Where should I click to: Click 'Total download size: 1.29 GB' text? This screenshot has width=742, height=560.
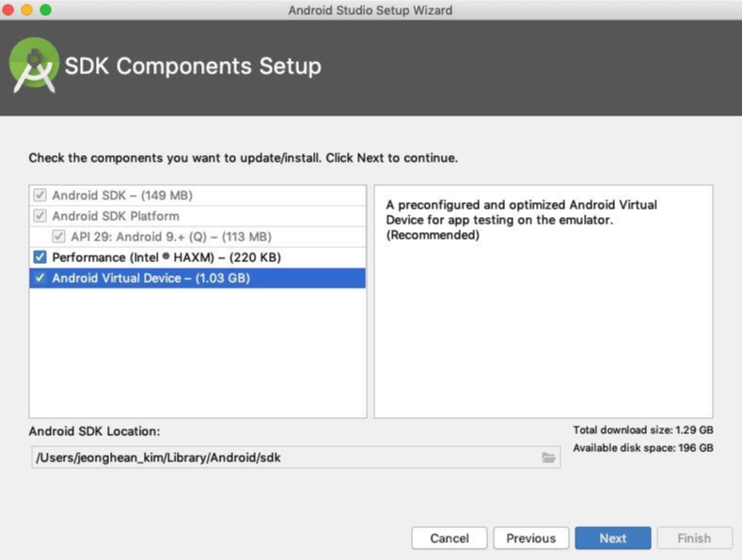tap(643, 430)
